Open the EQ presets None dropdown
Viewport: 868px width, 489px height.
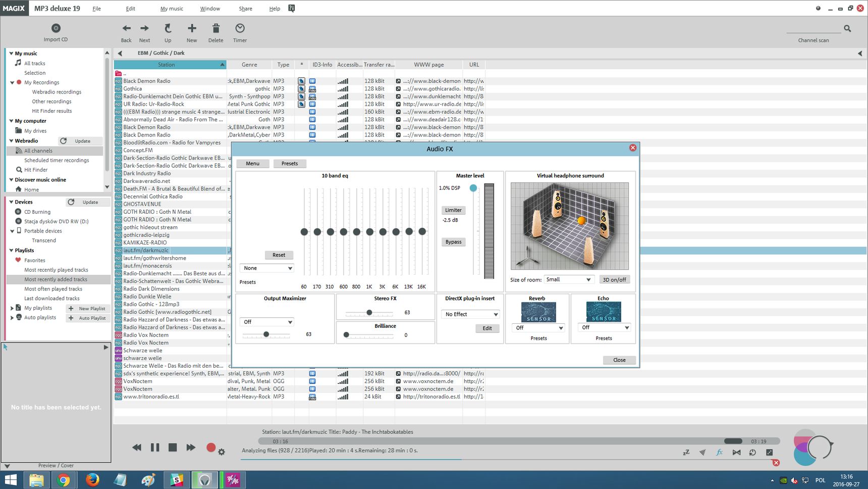[x=267, y=268]
